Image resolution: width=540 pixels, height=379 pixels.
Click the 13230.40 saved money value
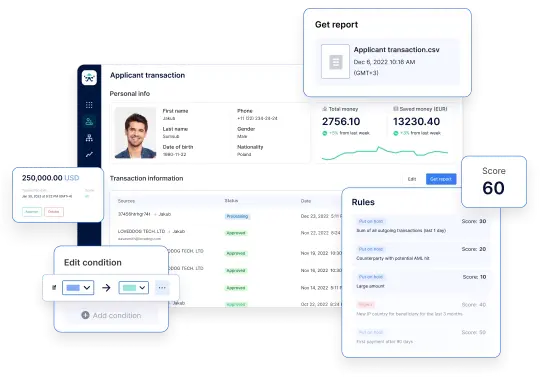pyautogui.click(x=416, y=122)
